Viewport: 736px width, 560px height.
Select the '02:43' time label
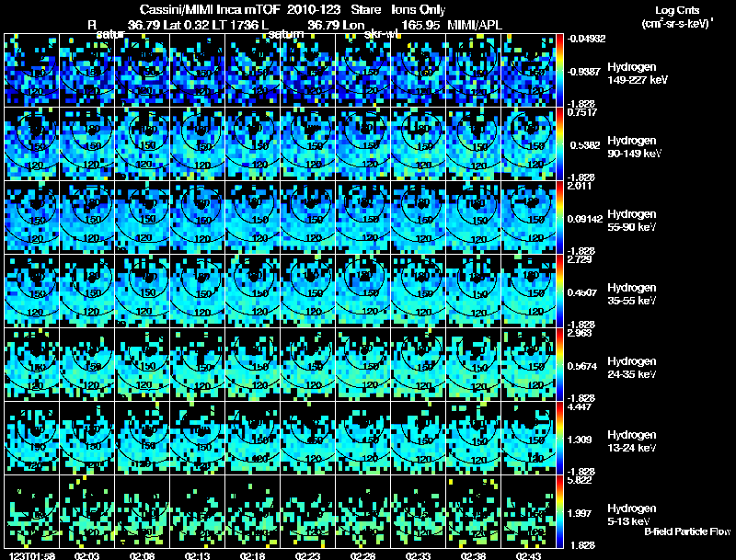pos(528,556)
